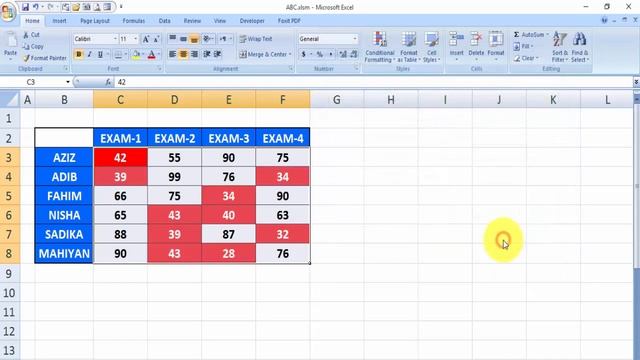Activate Format Painter
This screenshot has width=640, height=360.
coord(44,58)
